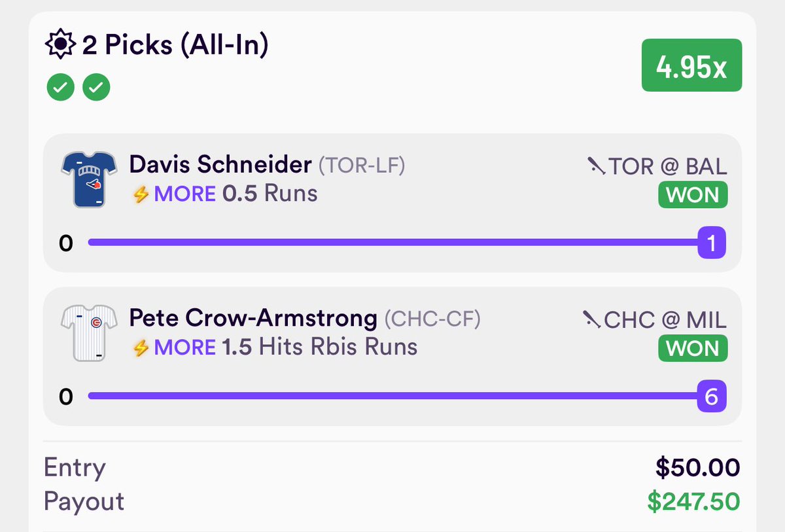Tap WON badge on Davis Schneider pick

(x=693, y=195)
